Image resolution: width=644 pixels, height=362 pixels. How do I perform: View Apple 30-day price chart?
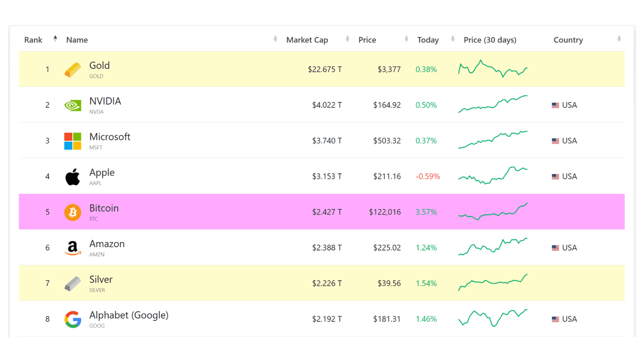493,175
